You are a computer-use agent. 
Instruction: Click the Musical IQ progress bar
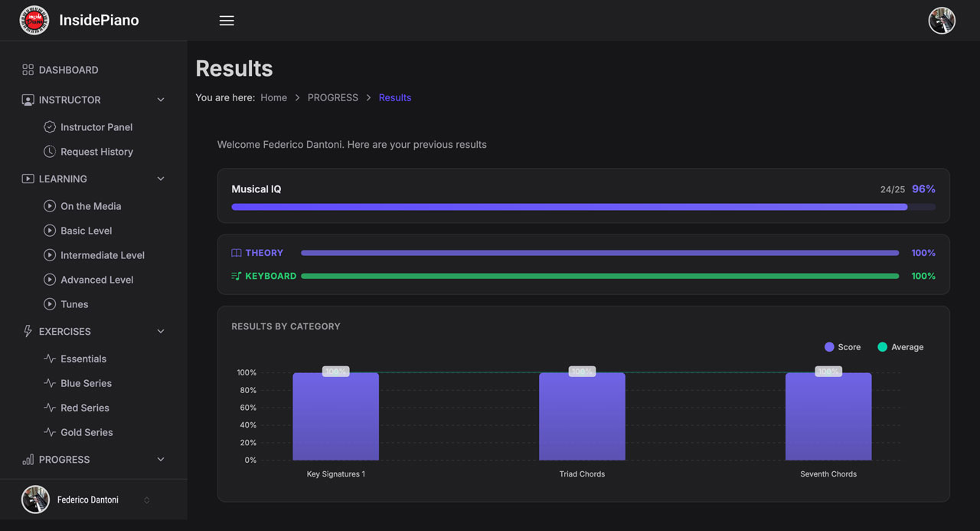pos(583,207)
